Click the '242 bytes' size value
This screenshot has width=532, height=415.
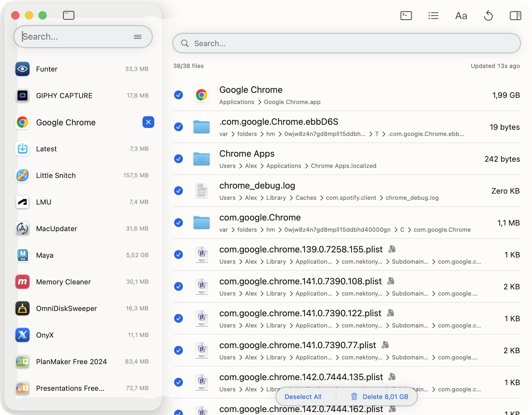(502, 159)
